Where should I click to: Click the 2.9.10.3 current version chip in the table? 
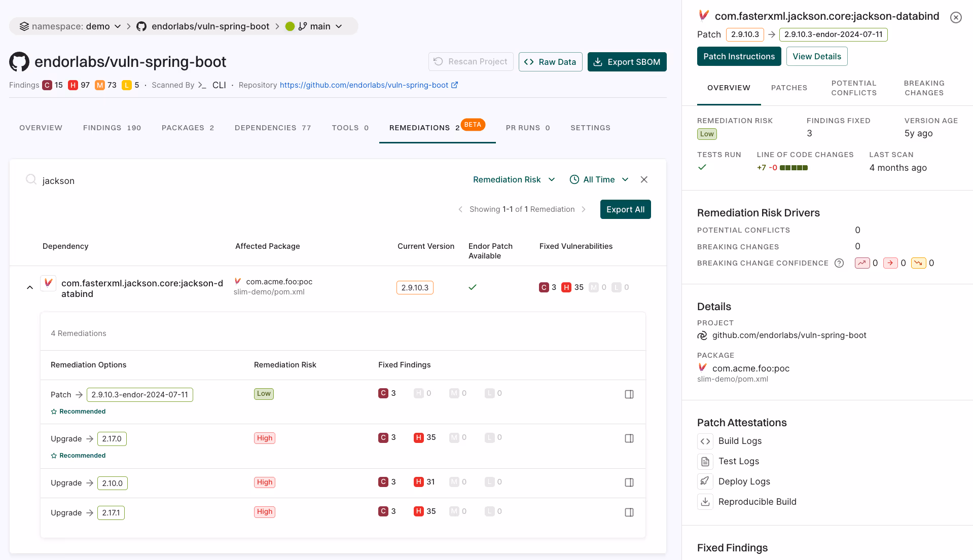(x=415, y=287)
